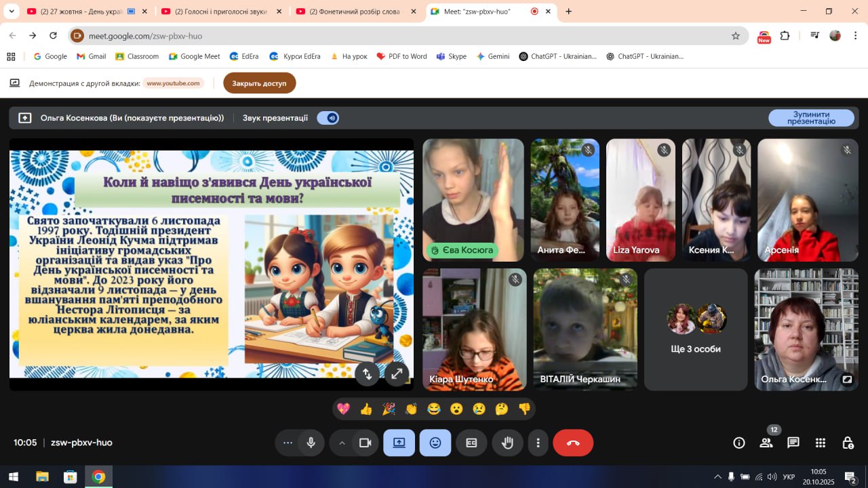
Task: Switch to the Голосні і приголосні звуки tab
Action: (x=218, y=12)
